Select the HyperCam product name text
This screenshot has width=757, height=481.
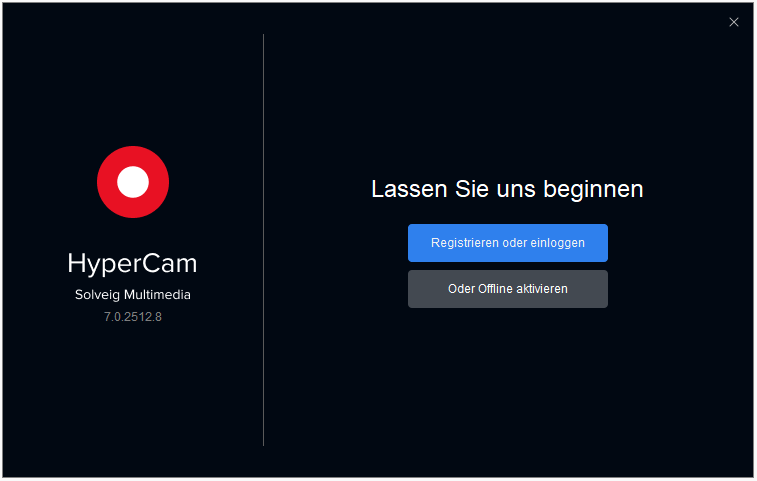(x=132, y=264)
